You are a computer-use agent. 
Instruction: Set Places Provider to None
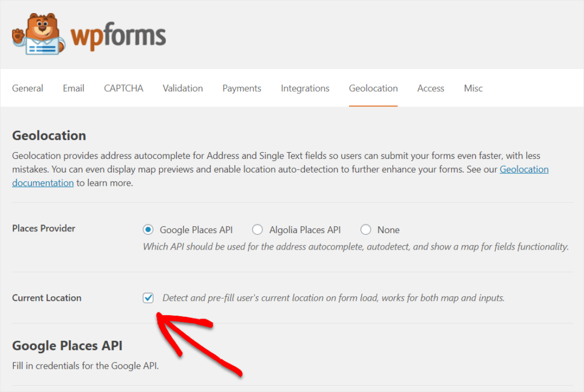pos(366,230)
